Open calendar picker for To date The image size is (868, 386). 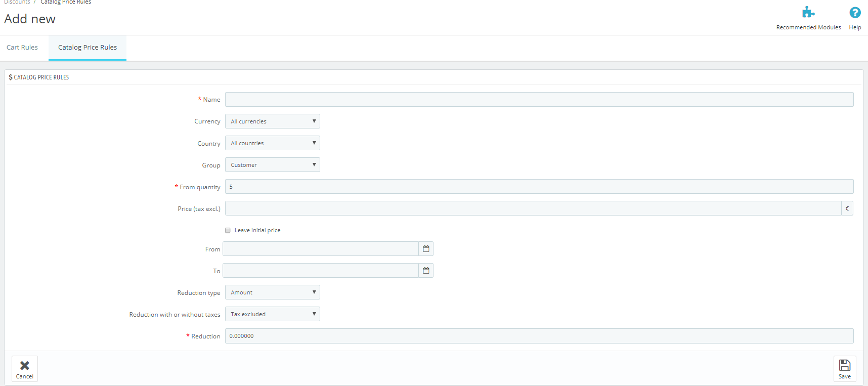[426, 271]
